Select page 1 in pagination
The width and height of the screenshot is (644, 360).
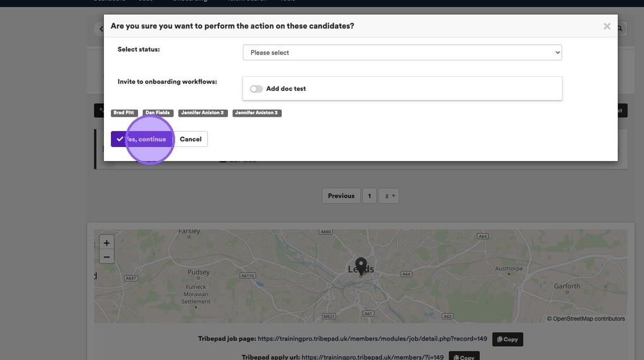click(369, 196)
